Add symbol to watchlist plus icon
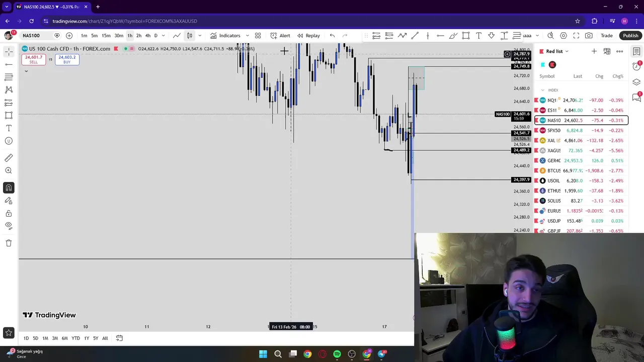The height and width of the screenshot is (362, 644). (594, 51)
